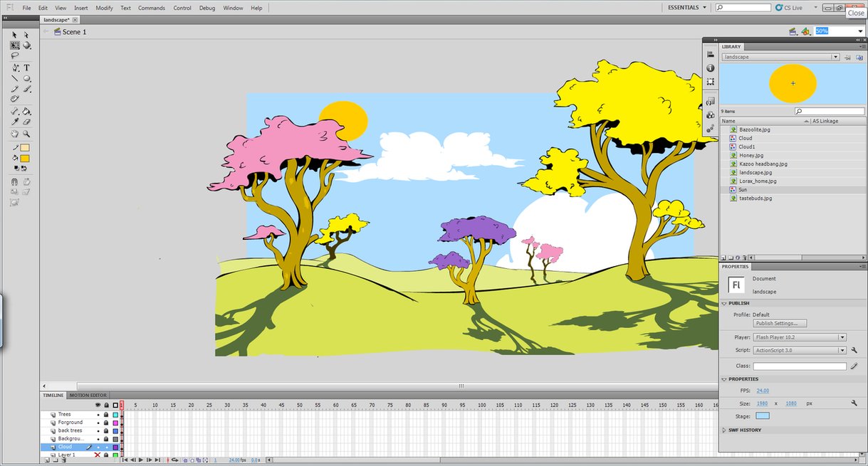Toggle visibility dot of Trees layer

tap(98, 415)
